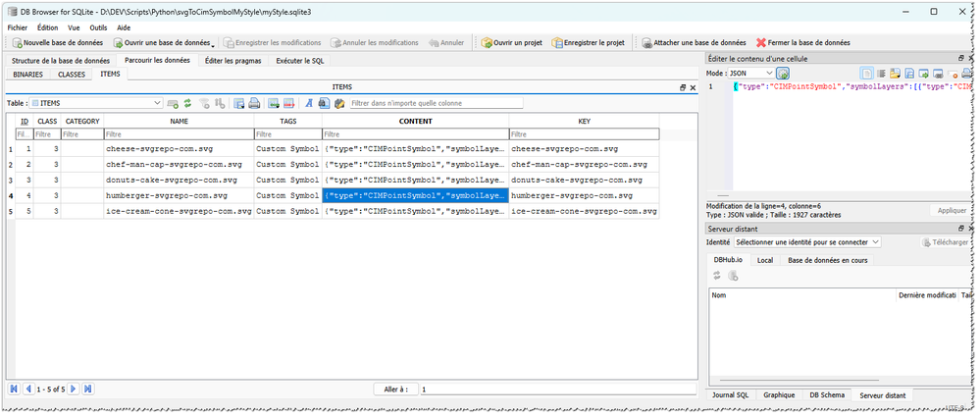Select the BINARIES table tab
Screen dimensions: 980x417
pos(28,74)
